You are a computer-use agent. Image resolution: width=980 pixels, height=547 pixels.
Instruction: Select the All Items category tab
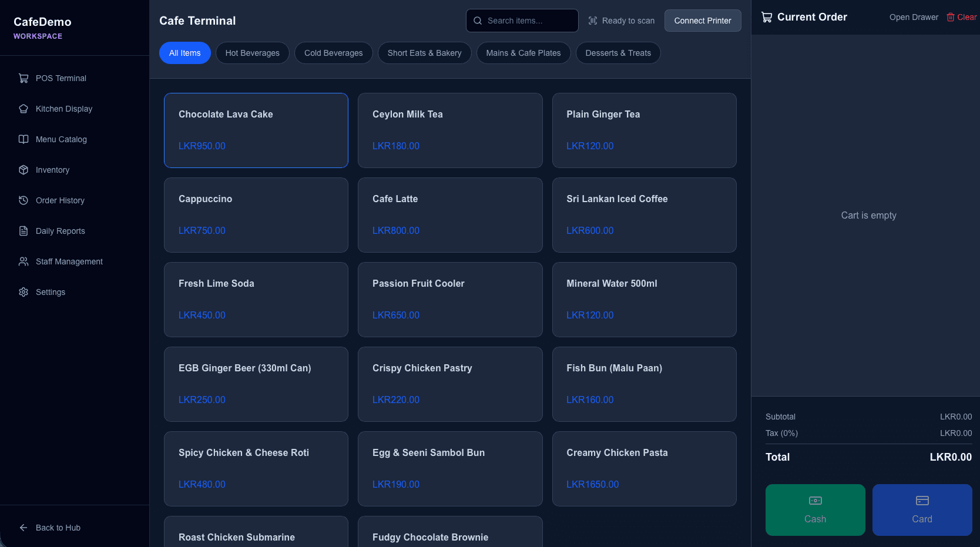(185, 53)
